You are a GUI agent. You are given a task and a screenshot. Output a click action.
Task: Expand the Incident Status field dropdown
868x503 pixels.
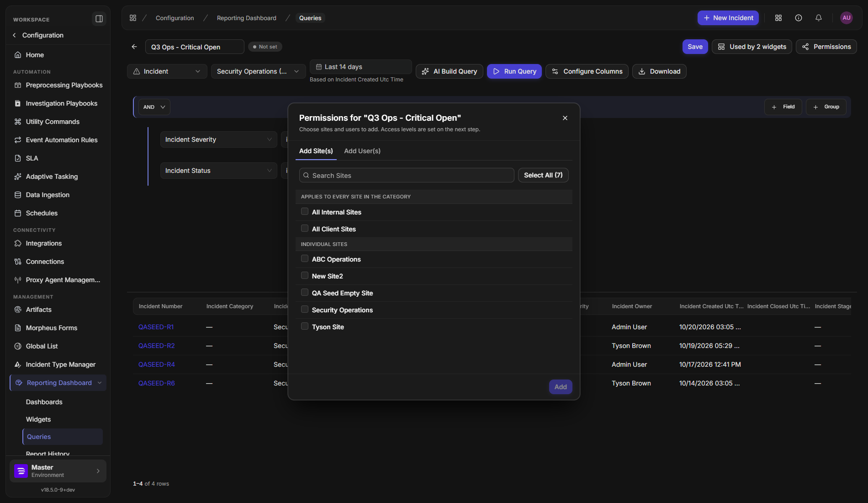[x=218, y=171]
